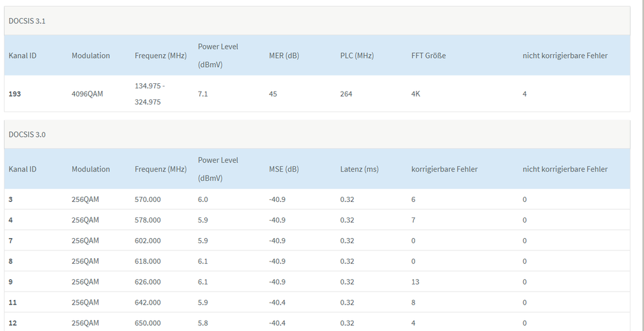Click 256QAM in channel 7 row
Viewport: 644px width, 331px height.
tap(86, 241)
